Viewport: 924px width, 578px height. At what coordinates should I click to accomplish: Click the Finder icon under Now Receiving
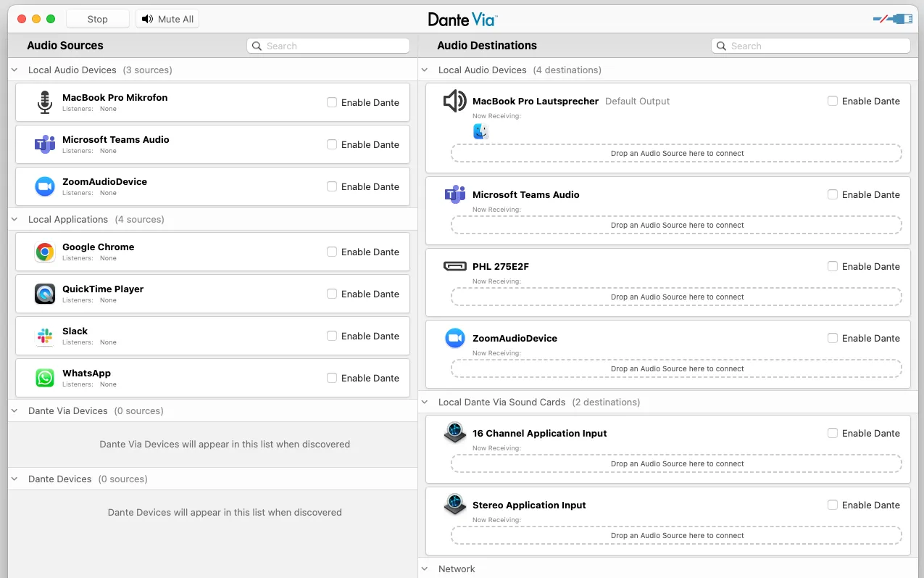(480, 131)
